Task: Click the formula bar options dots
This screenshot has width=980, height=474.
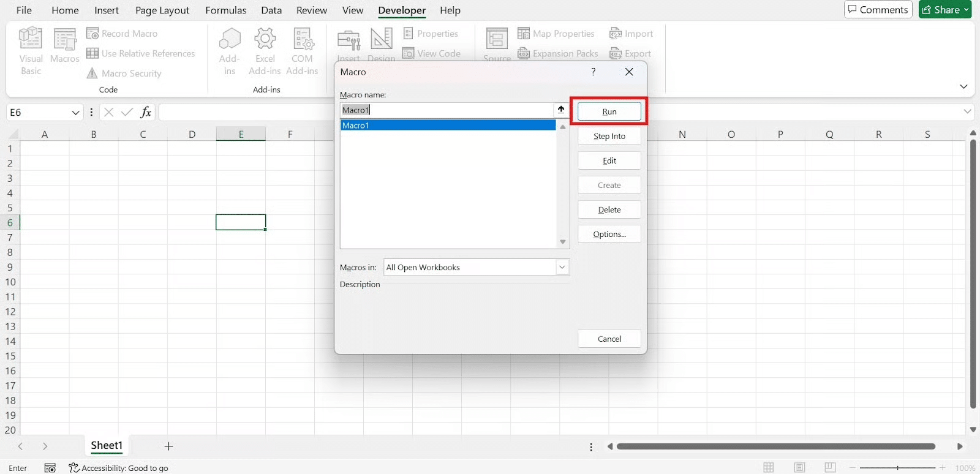Action: [x=91, y=112]
